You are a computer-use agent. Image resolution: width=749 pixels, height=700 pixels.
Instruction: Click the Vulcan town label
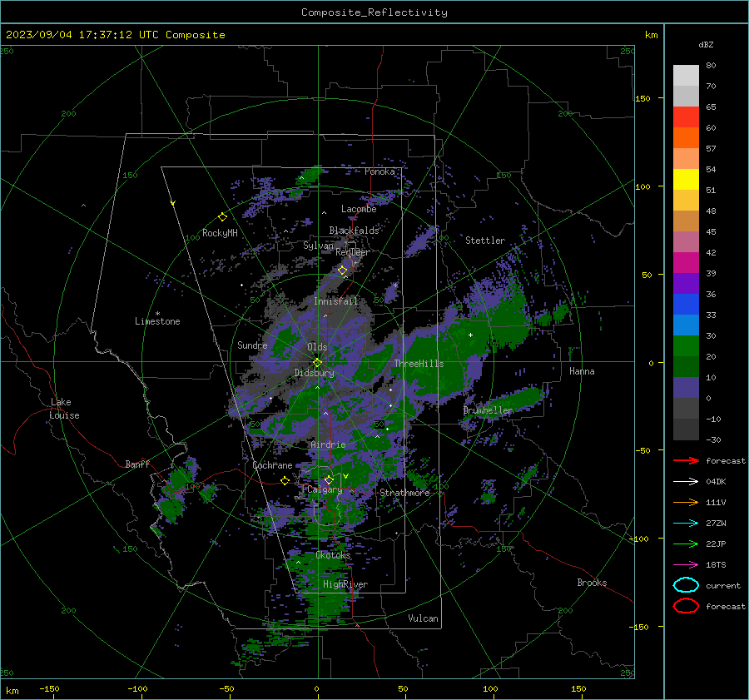[424, 618]
